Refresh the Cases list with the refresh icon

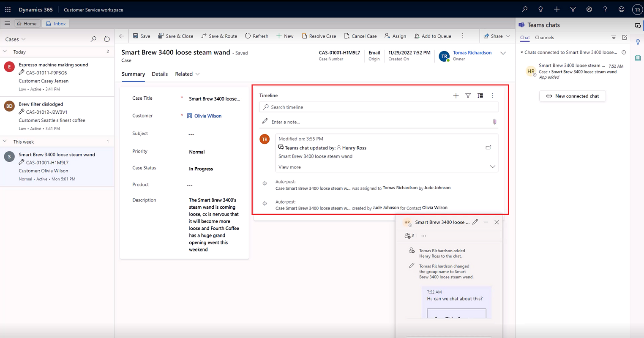click(x=107, y=38)
